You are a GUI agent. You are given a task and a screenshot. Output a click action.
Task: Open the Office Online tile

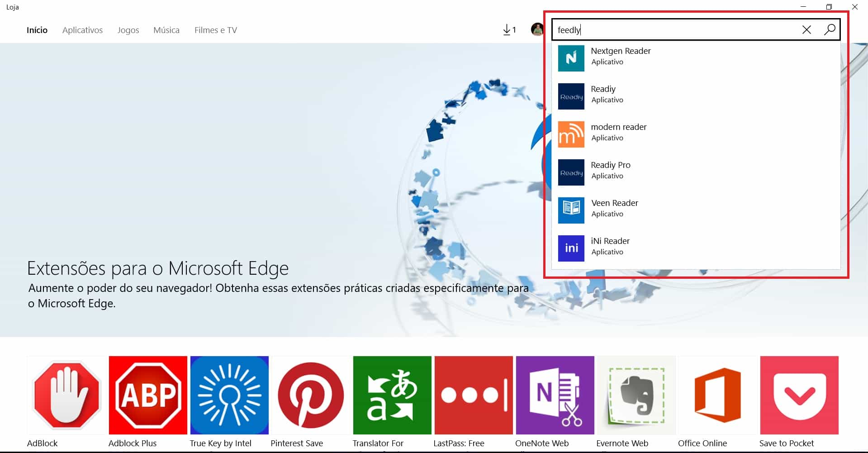[x=718, y=395]
